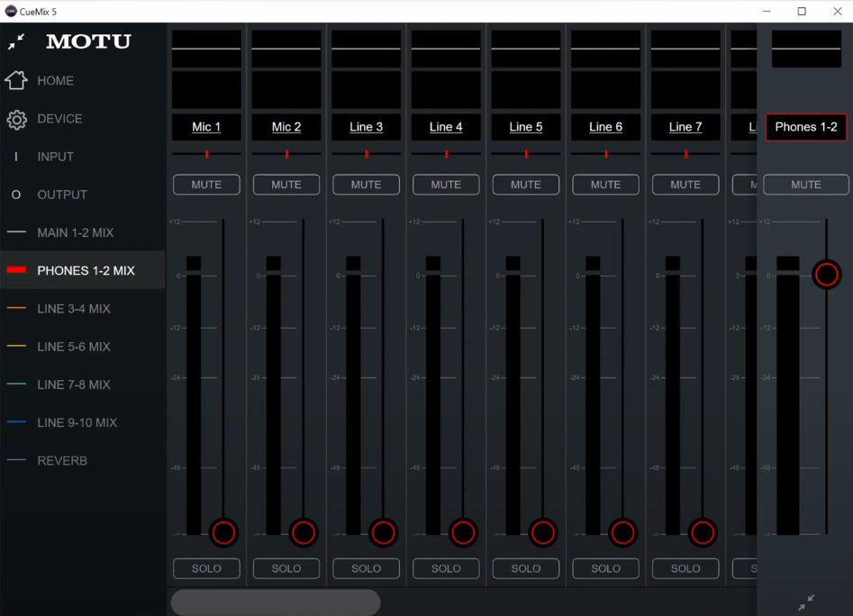Select the Input section icon
The width and height of the screenshot is (853, 616).
pyautogui.click(x=16, y=157)
